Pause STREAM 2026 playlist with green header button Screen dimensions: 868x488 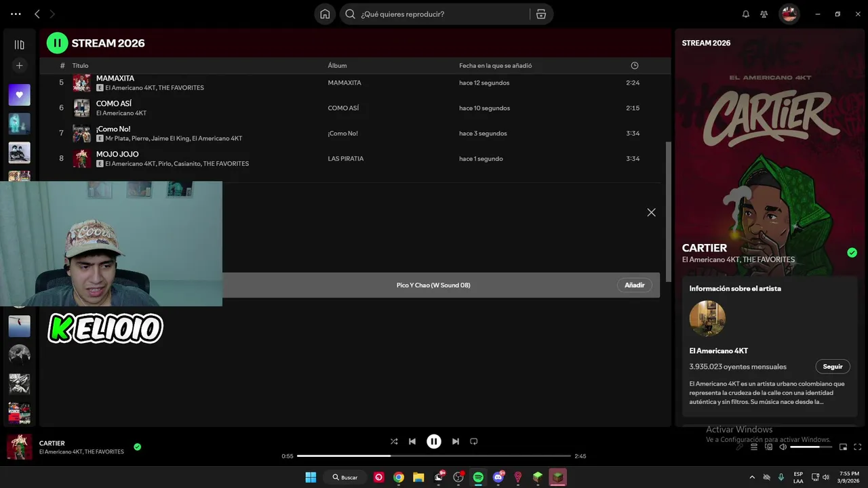(57, 43)
